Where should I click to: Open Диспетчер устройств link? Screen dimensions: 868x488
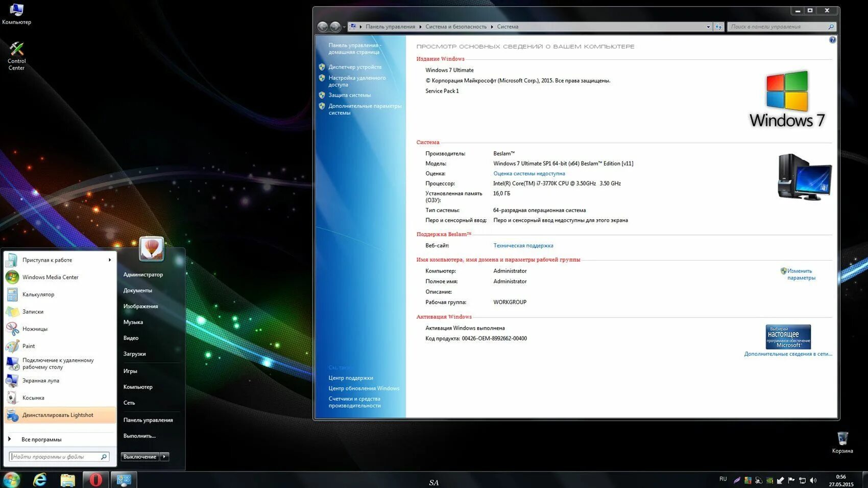tap(355, 67)
